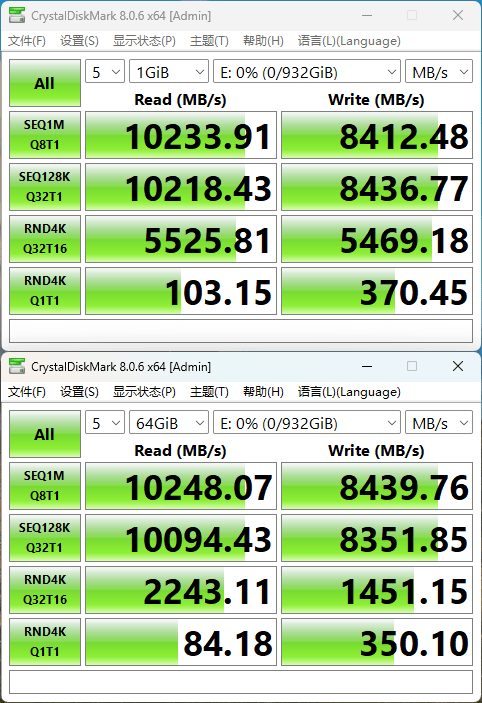This screenshot has width=482, height=703.
Task: Minimize the bottom CrystalDiskMark window
Action: point(367,366)
